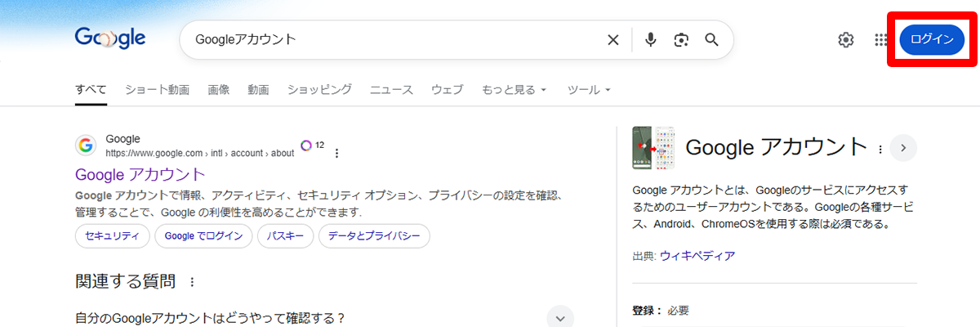The image size is (980, 327).
Task: Click the Google logo
Action: click(109, 39)
